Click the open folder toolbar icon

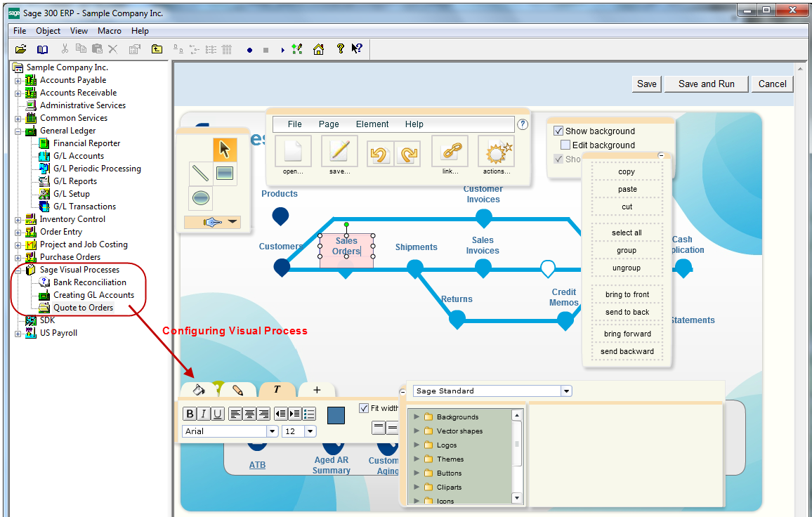click(x=20, y=49)
